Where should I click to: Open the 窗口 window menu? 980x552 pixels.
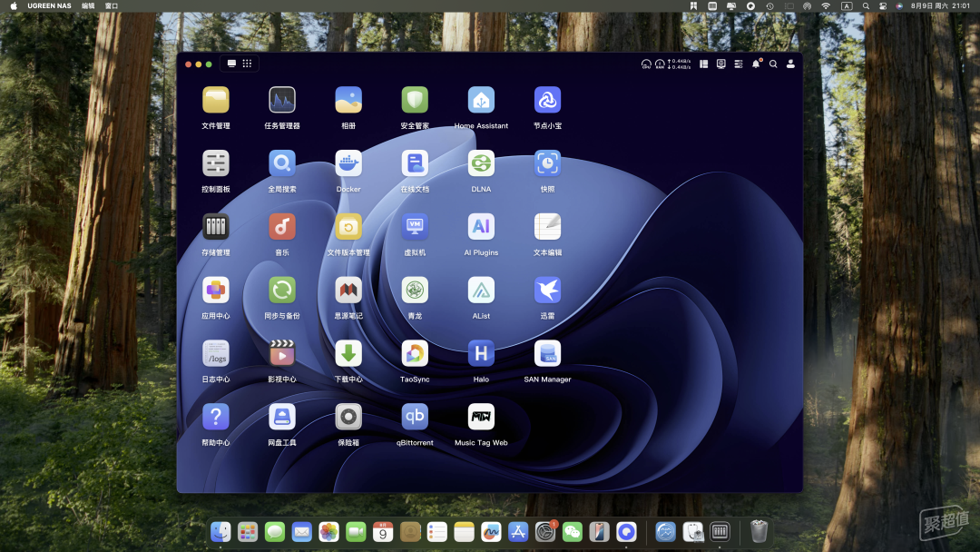point(112,5)
